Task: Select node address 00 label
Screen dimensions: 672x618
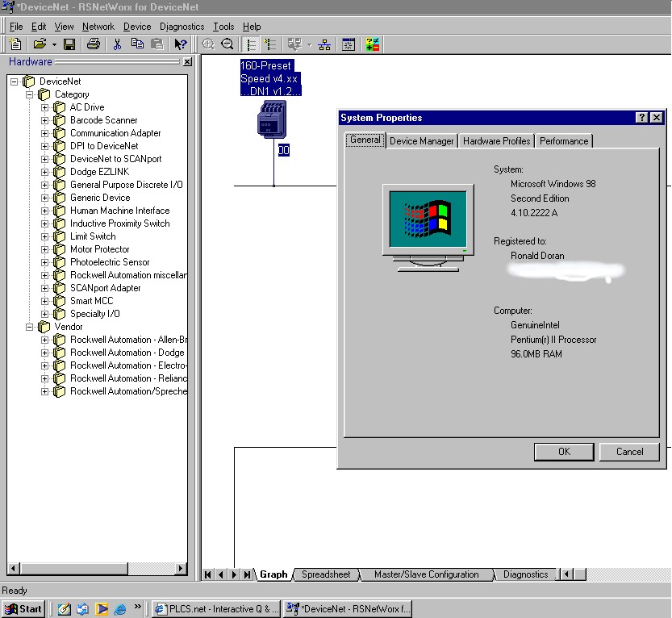Action: tap(284, 150)
